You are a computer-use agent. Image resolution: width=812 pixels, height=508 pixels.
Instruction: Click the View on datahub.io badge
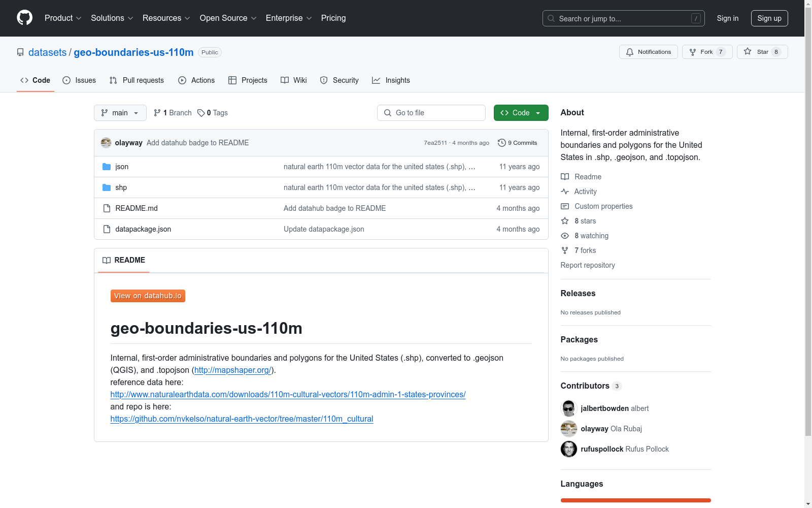[148, 296]
